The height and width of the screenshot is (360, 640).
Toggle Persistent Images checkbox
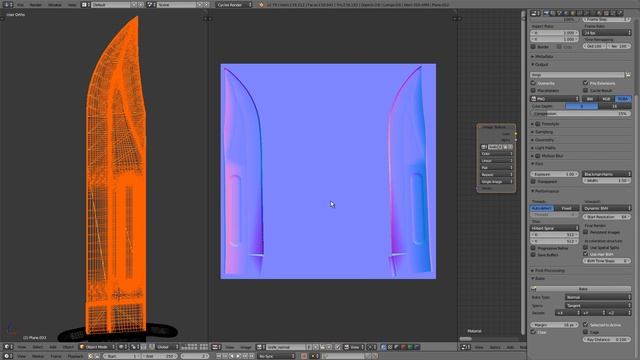[586, 232]
